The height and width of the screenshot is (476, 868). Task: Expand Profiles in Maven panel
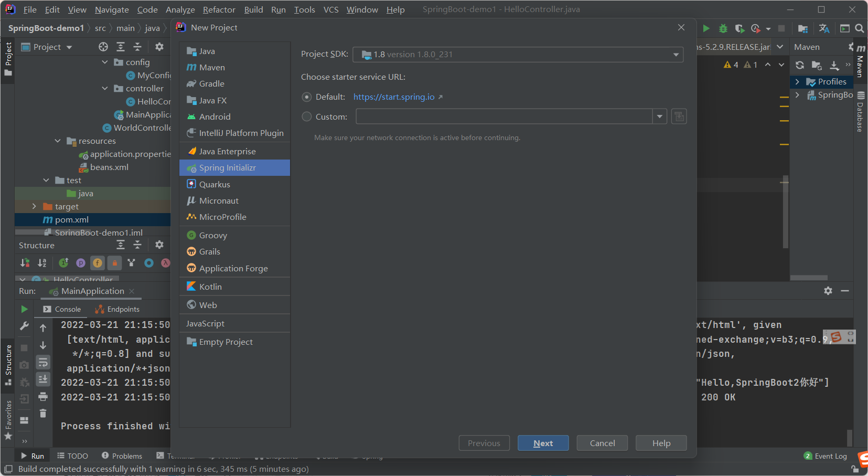coord(797,82)
